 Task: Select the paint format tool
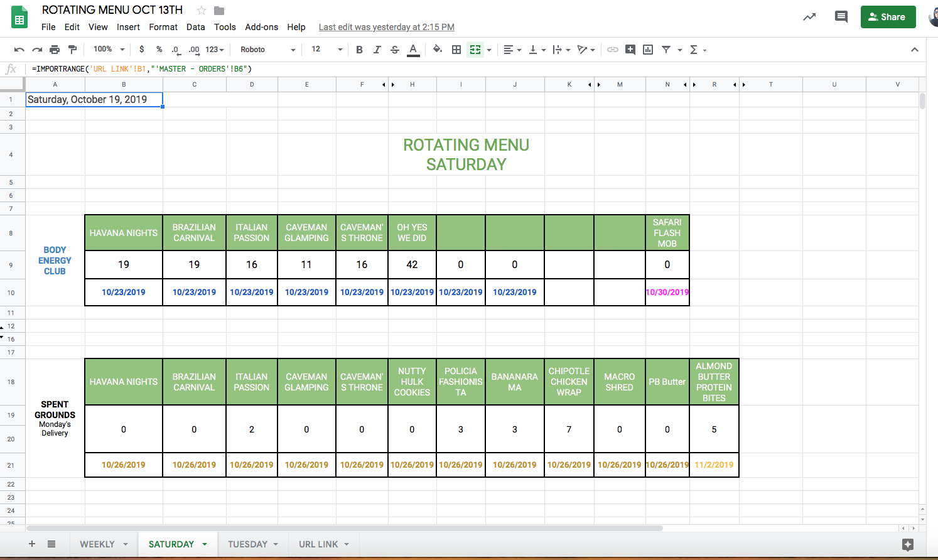click(72, 50)
